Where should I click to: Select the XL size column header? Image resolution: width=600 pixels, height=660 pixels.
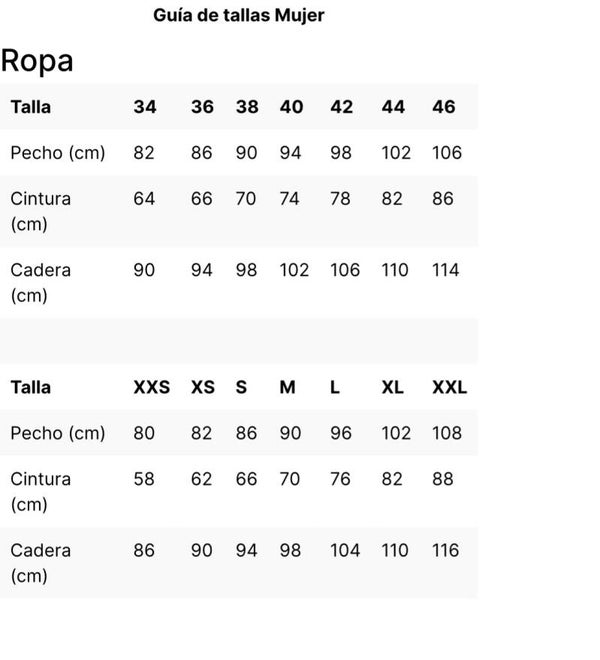pos(393,387)
